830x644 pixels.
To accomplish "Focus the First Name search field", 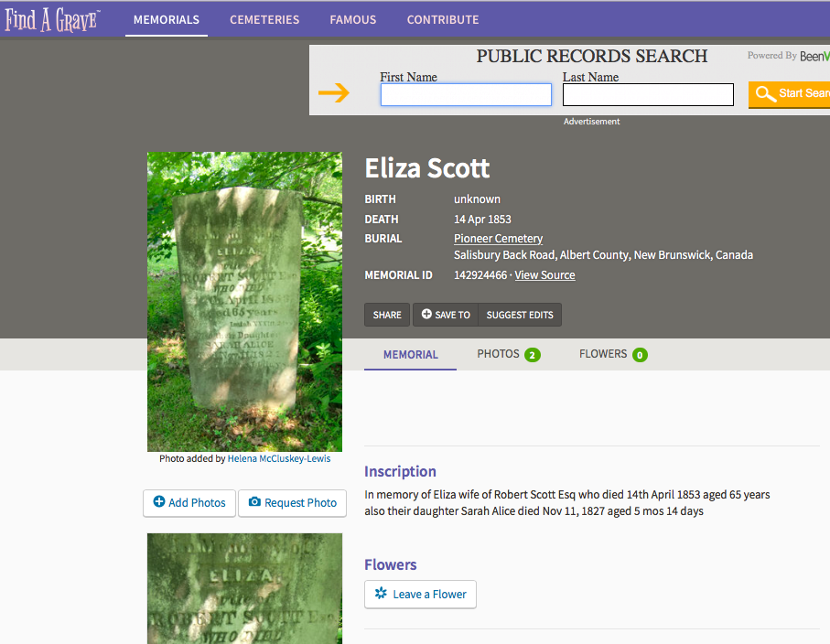I will [466, 95].
